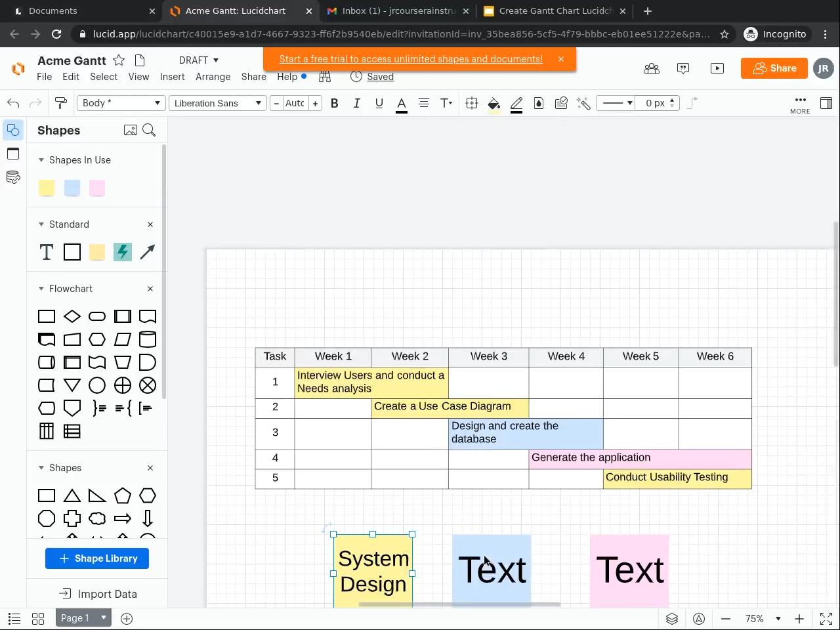Click the Present play icon
Image resolution: width=840 pixels, height=630 pixels.
pos(717,68)
